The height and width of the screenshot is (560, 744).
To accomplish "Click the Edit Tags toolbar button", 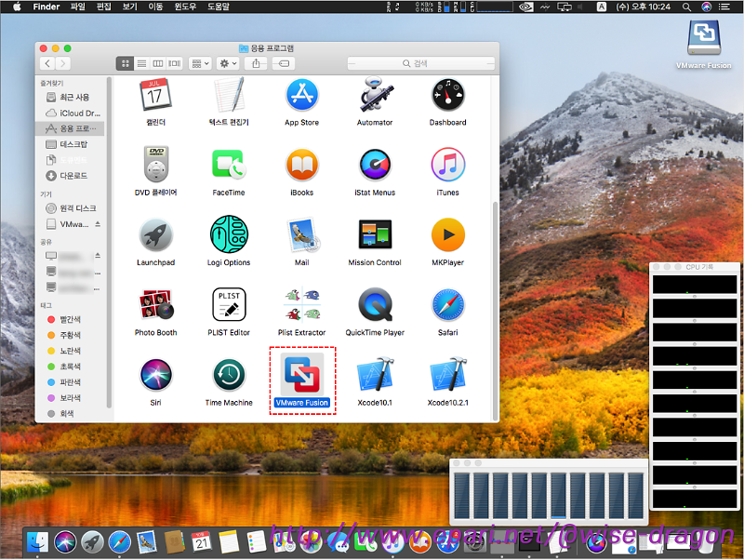I will pos(284,63).
